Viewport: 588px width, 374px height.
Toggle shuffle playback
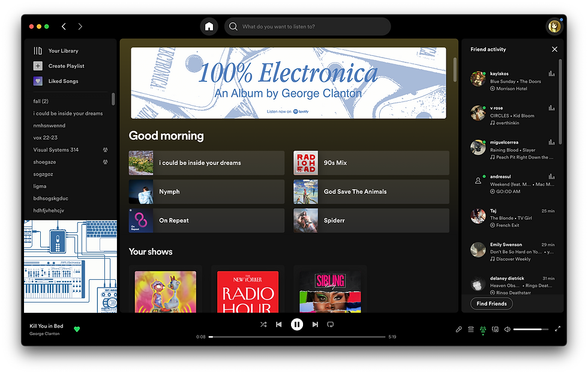263,325
